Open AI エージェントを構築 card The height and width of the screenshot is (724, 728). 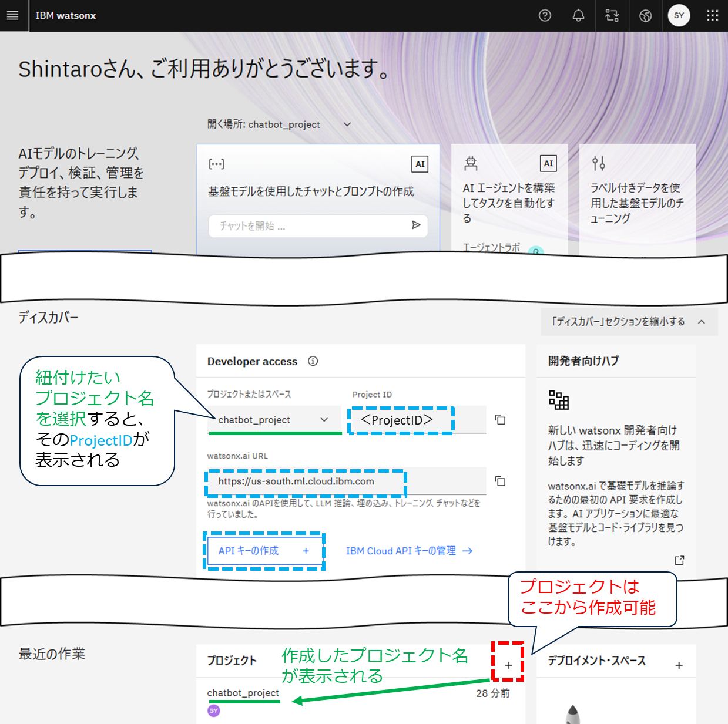pos(509,200)
